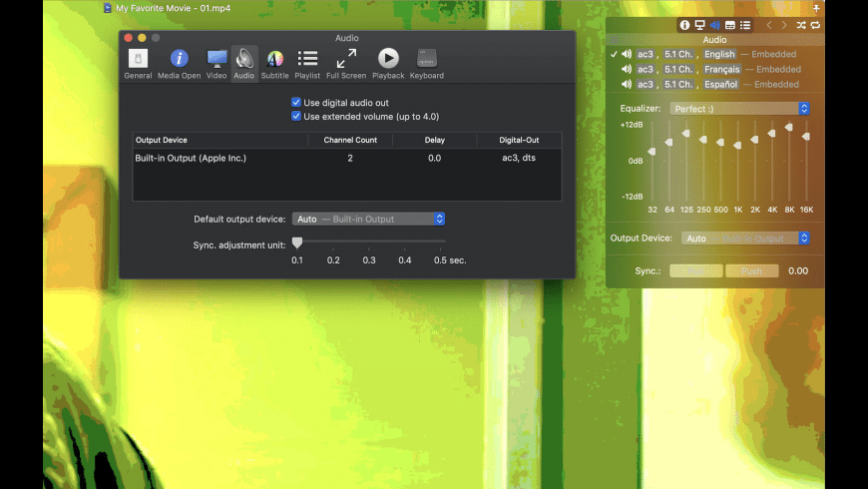Viewport: 868px width, 489px height.
Task: Go to next item arrow in side panel
Action: [784, 25]
